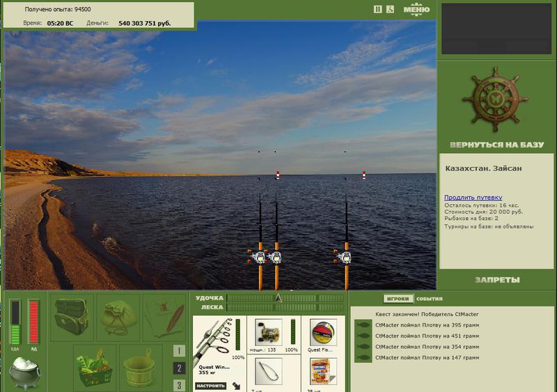Click 'Турниры на базе: не объявлены'
The width and height of the screenshot is (557, 392).
tap(489, 226)
